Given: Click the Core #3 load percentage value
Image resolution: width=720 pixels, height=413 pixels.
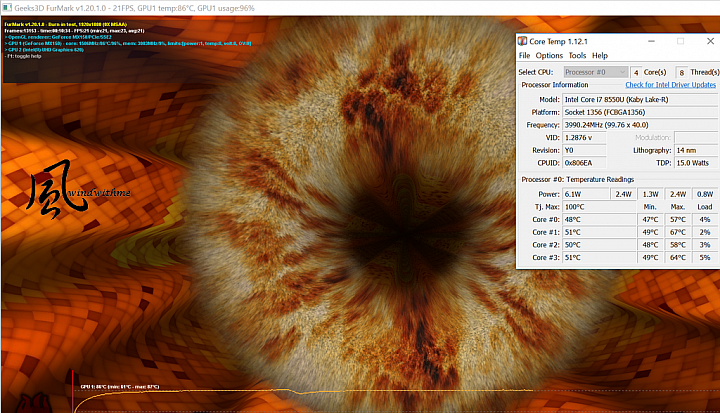Looking at the screenshot, I should 705,258.
